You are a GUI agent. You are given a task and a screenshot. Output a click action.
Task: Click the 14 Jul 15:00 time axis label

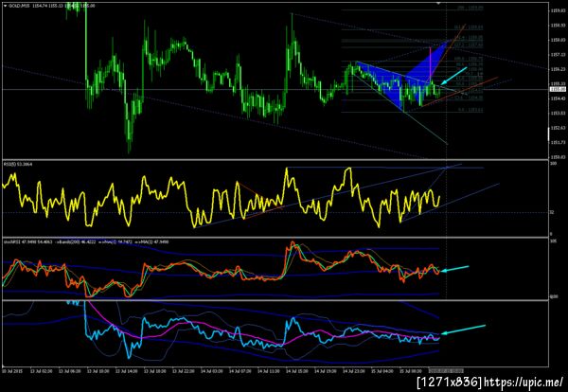click(x=296, y=371)
